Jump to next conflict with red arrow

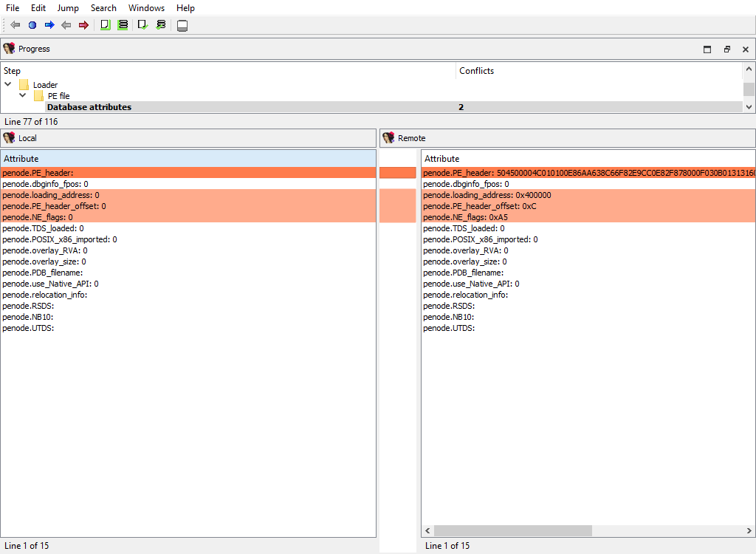click(x=83, y=25)
